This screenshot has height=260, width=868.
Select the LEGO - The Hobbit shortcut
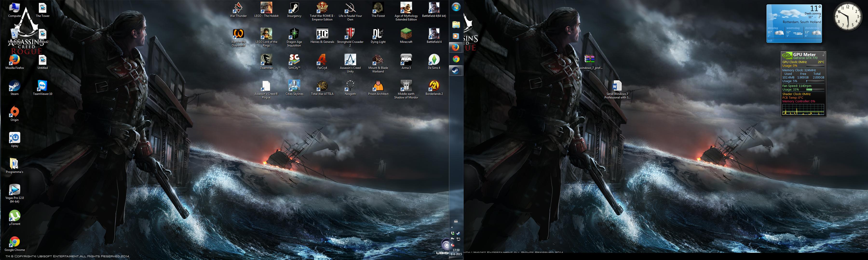pyautogui.click(x=266, y=10)
